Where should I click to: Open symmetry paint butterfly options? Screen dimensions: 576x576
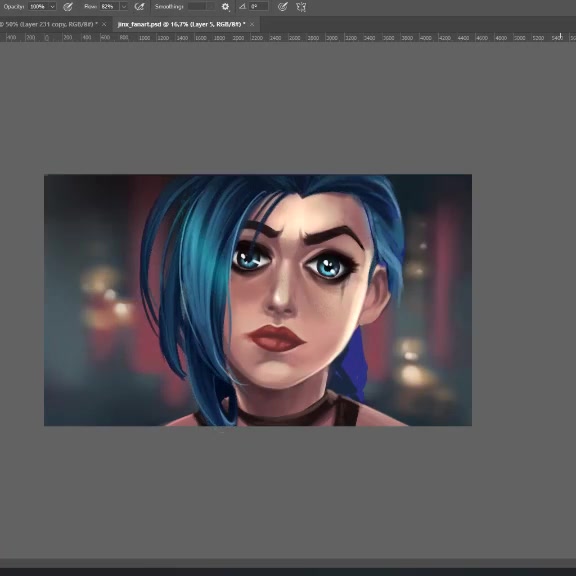(301, 7)
